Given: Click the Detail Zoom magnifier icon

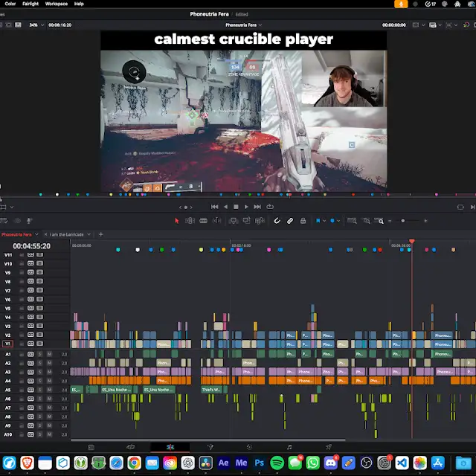Looking at the screenshot, I should pyautogui.click(x=366, y=221).
